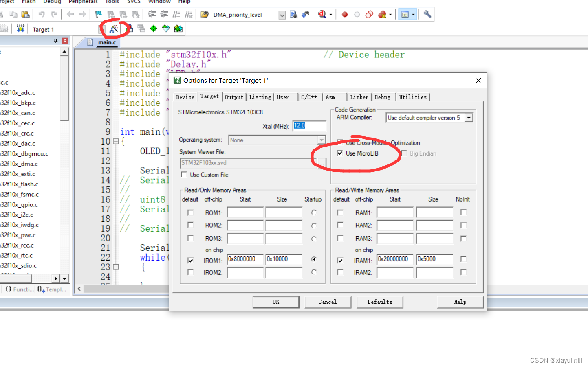The height and width of the screenshot is (368, 588).
Task: Navigate forwards with right arrow icon
Action: click(x=82, y=14)
